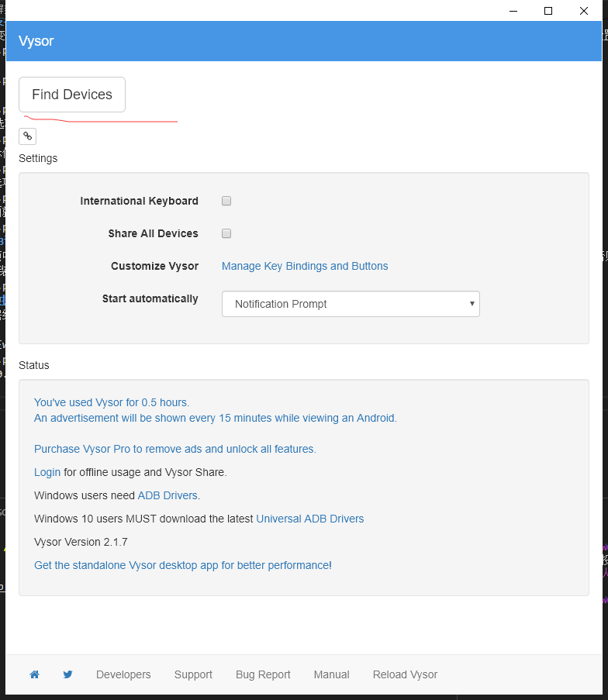This screenshot has height=700, width=608.
Task: Open the ADB Drivers link
Action: (168, 495)
